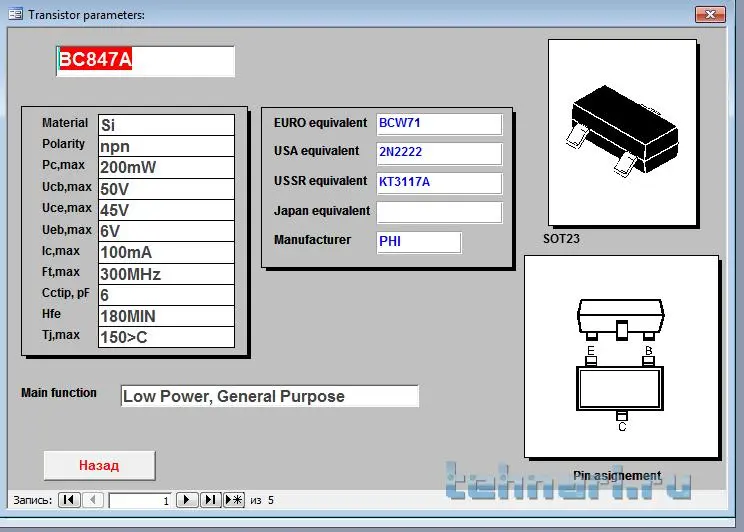Click the Material label
744x532 pixels.
[x=65, y=122]
